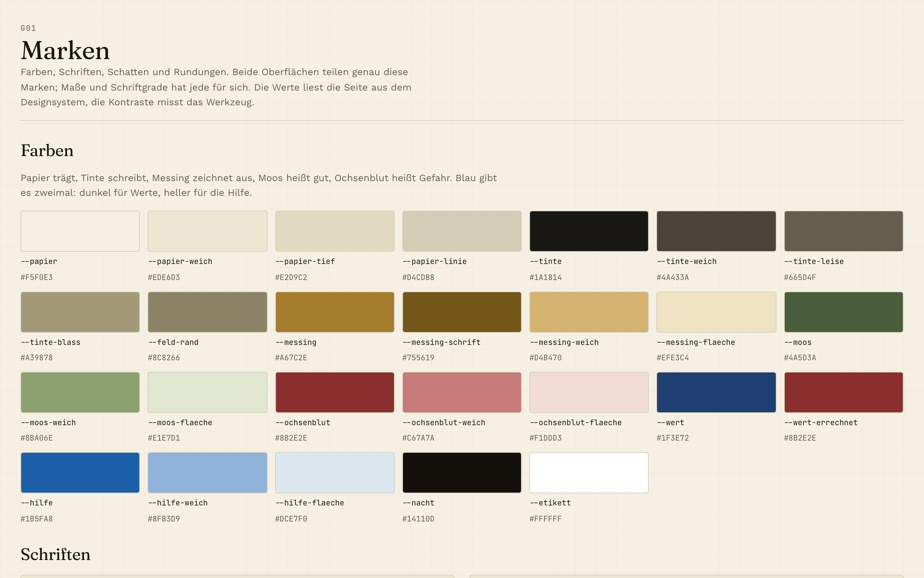924x578 pixels.
Task: Select the hex value #F1DDD3
Action: click(x=546, y=438)
